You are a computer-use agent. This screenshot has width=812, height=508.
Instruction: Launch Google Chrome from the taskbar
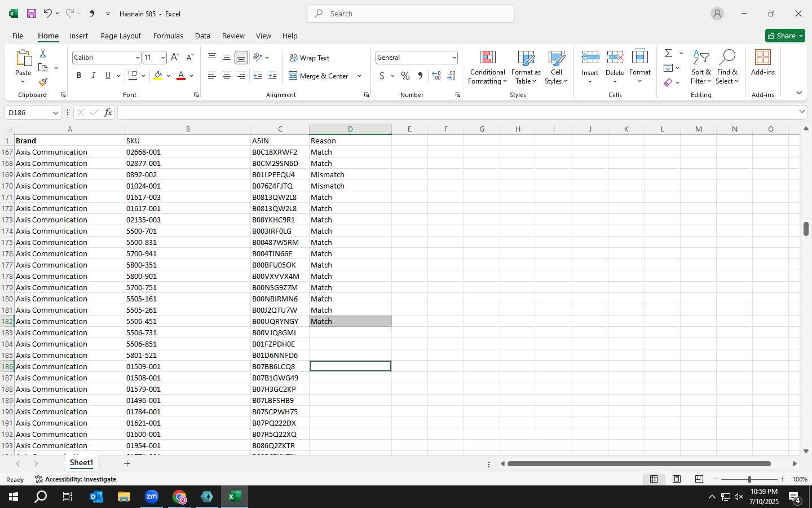[179, 497]
